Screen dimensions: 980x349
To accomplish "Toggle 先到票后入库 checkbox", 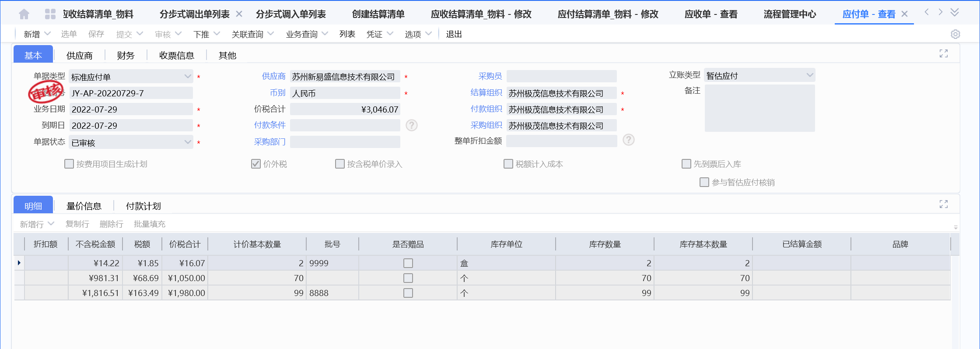I will click(686, 164).
